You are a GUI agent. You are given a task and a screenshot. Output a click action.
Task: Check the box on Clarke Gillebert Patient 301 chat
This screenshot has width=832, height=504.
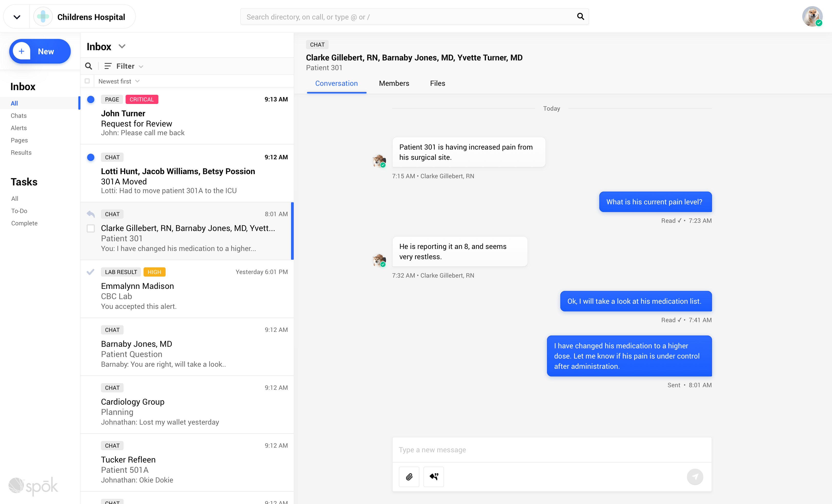(90, 228)
